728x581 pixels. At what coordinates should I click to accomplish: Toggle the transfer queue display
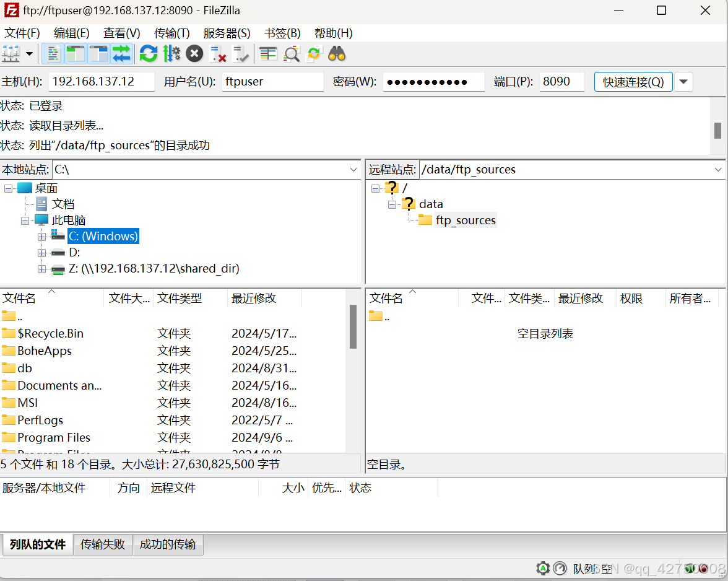[x=121, y=54]
